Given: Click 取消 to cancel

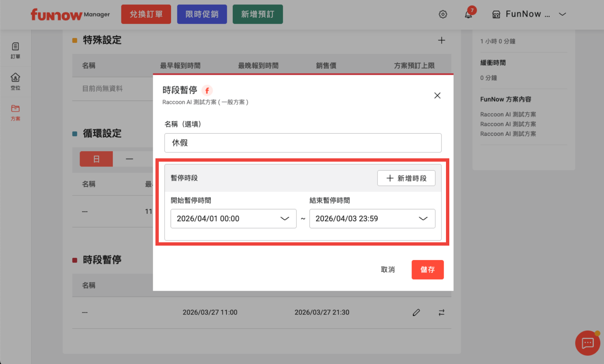Looking at the screenshot, I should 387,270.
